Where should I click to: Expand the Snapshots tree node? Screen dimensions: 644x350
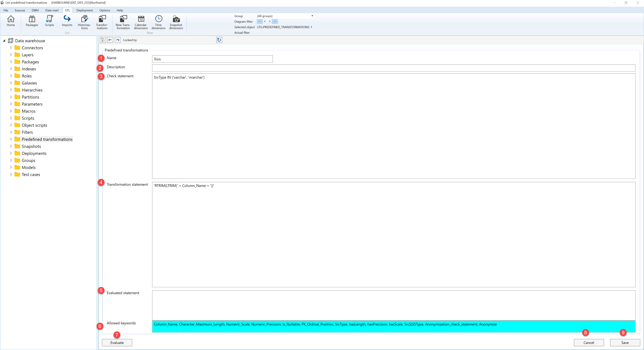(x=11, y=146)
